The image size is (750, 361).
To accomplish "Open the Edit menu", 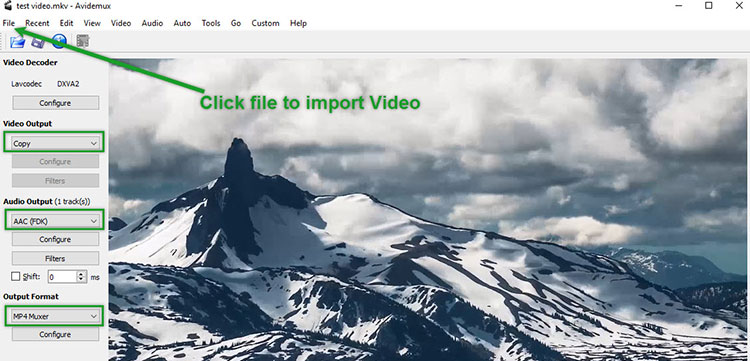I will pos(66,23).
